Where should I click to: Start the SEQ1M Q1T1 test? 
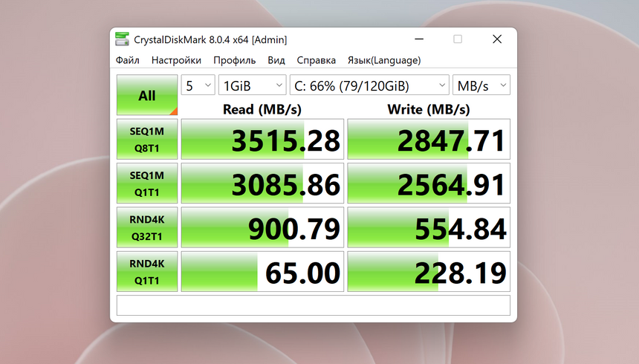(147, 183)
